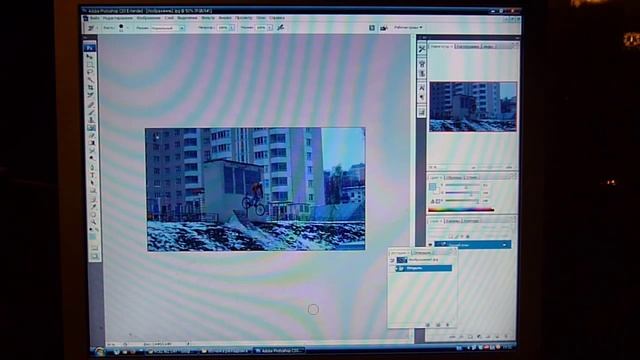Switch to the Образцы swatches tab
This screenshot has width=640, height=360.
454,178
